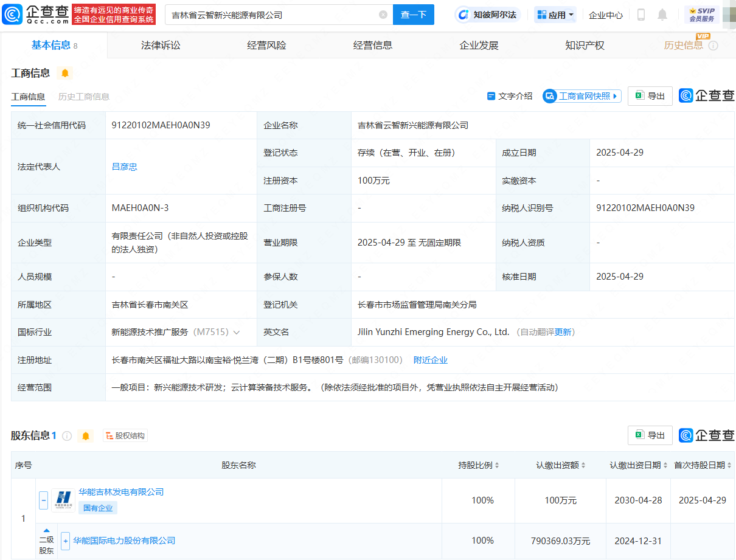Switch to 法律诉讼 tab
Image resolution: width=736 pixels, height=560 pixels.
coord(161,45)
